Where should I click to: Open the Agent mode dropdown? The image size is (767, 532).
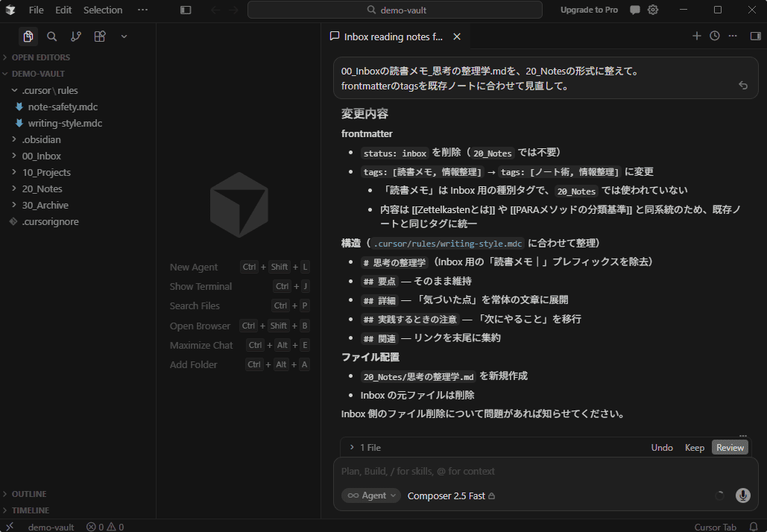point(371,495)
